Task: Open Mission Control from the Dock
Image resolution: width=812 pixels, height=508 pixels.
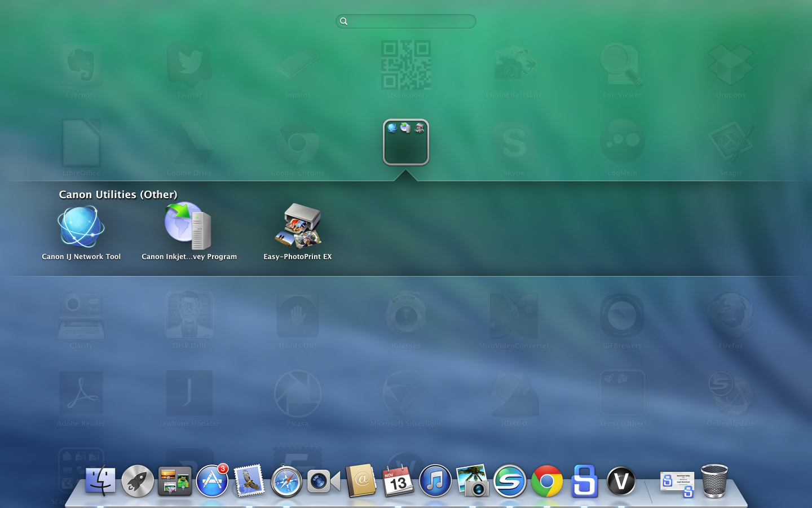Action: coord(175,481)
